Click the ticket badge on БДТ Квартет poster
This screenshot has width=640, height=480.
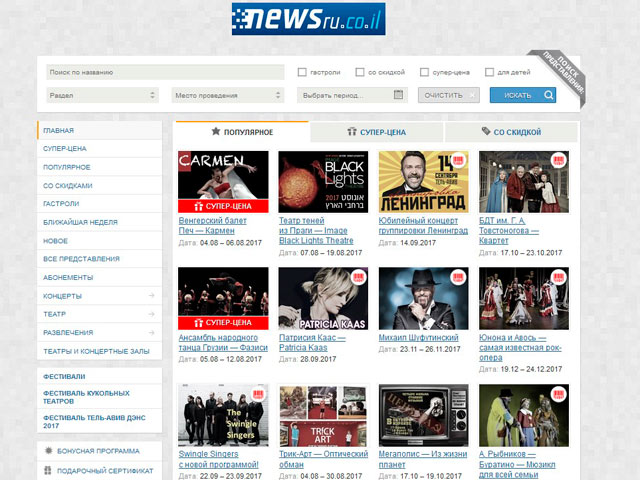558,160
